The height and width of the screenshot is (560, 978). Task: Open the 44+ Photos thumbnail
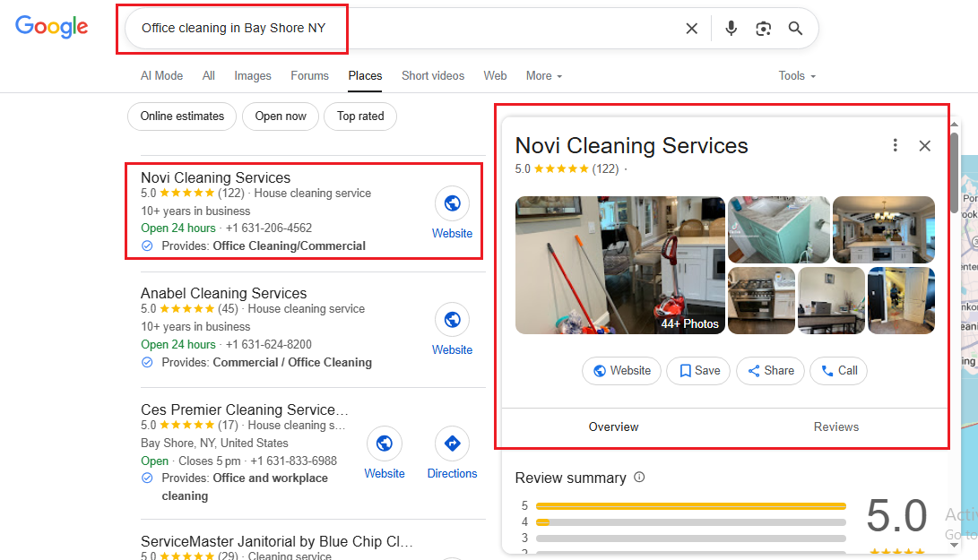[x=619, y=265]
